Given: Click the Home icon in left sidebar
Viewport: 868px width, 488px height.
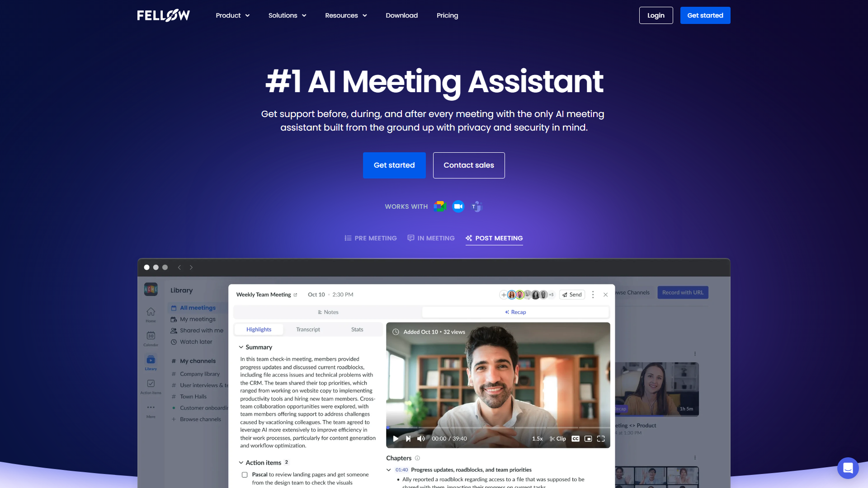Looking at the screenshot, I should pos(150,313).
